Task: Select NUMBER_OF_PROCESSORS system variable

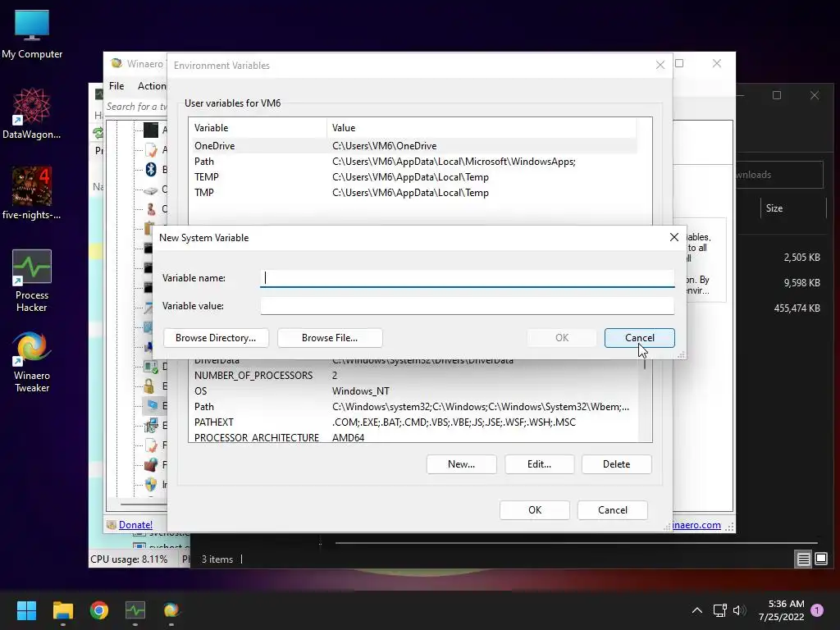Action: [414, 376]
